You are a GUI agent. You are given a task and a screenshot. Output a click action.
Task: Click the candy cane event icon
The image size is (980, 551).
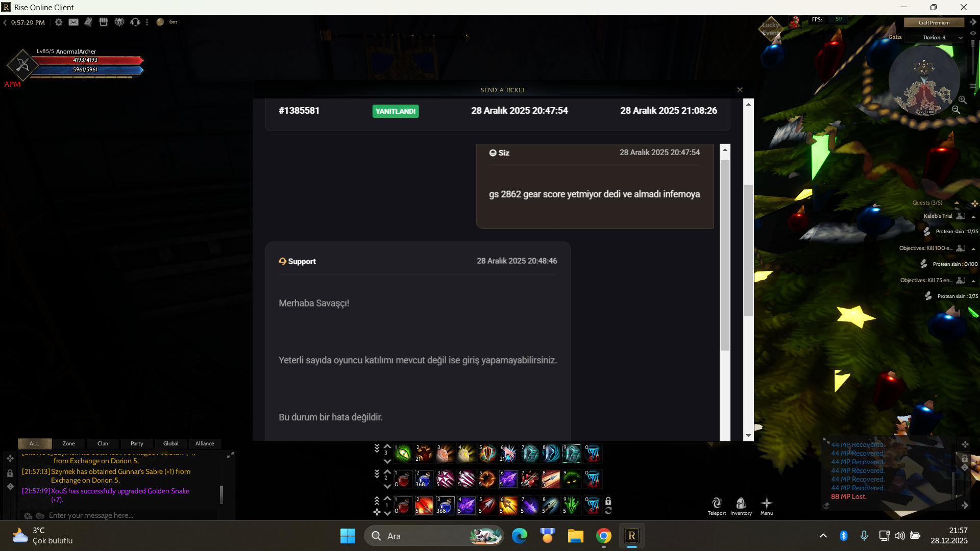click(x=795, y=22)
